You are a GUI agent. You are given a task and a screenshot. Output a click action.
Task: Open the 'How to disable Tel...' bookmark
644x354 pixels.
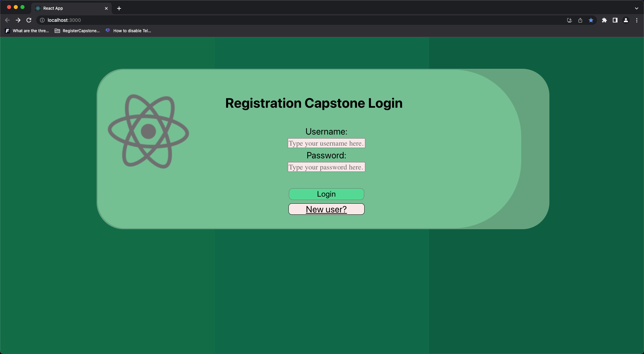[x=128, y=31]
